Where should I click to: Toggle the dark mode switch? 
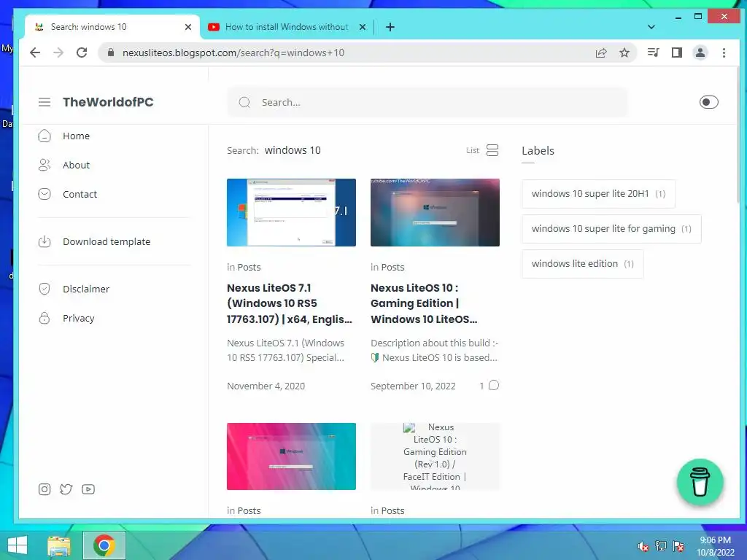708,102
